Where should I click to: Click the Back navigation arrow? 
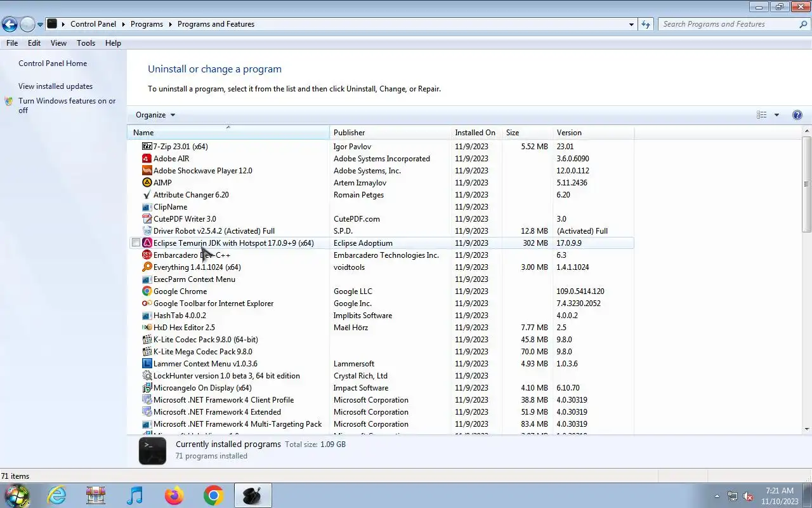click(x=9, y=25)
